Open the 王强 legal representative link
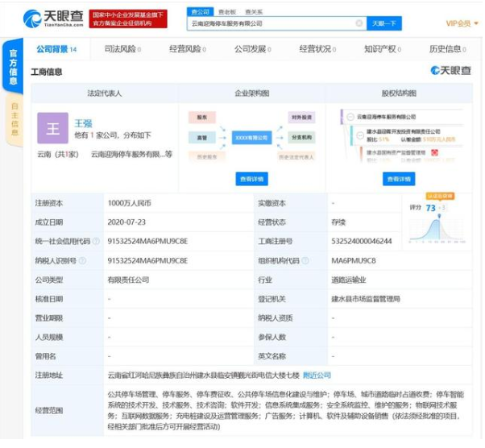The height and width of the screenshot is (448, 485). pos(83,122)
